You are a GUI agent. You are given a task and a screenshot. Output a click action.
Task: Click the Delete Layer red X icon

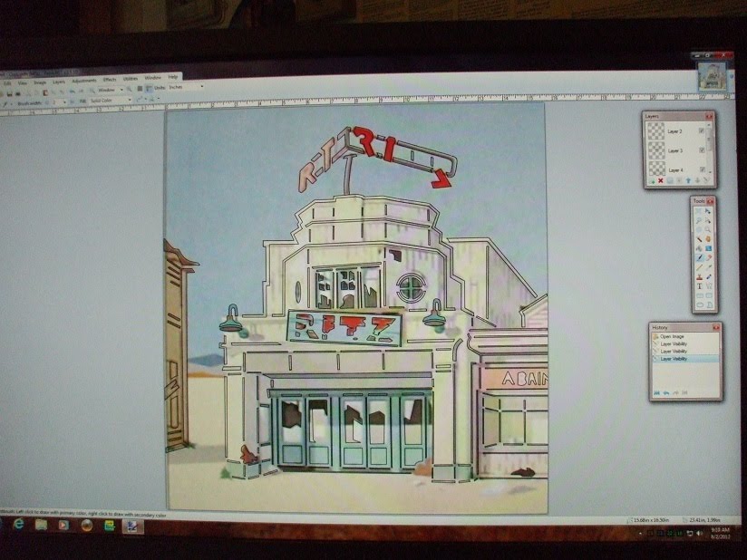click(x=660, y=181)
